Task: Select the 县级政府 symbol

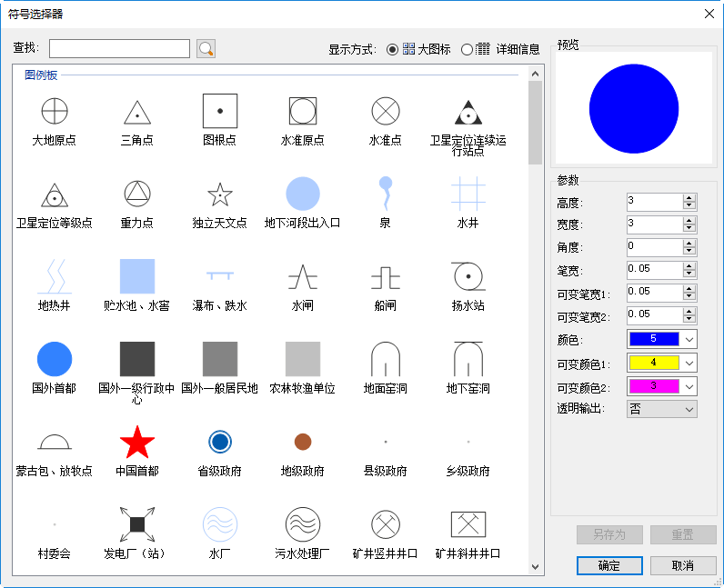Action: 385,442
